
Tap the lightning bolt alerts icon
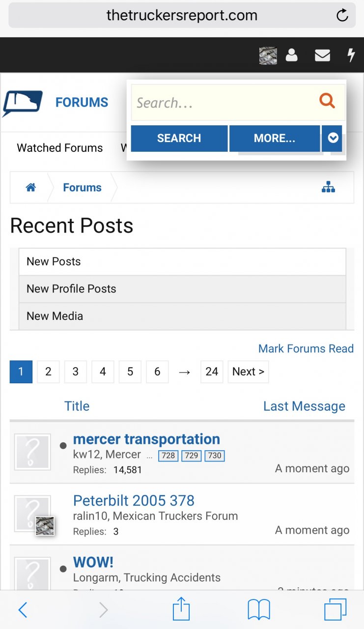click(x=351, y=55)
